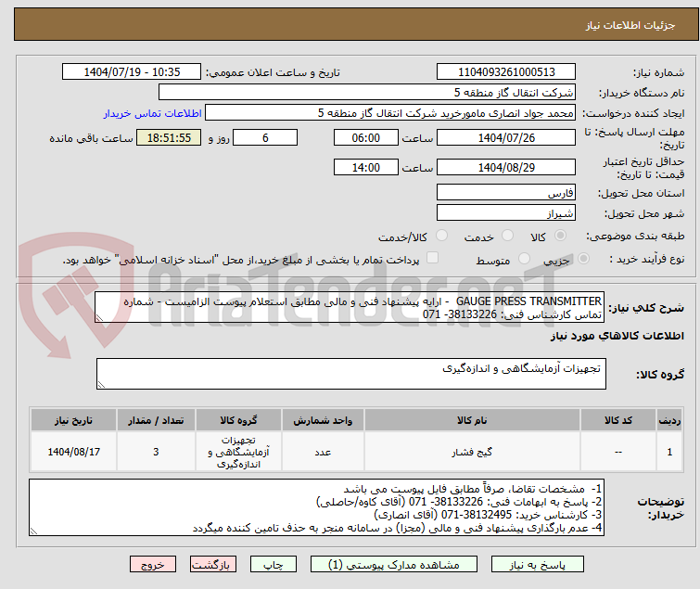This screenshot has width=700, height=589.
Task: Click the need number field 1104093261000513
Action: (506, 72)
